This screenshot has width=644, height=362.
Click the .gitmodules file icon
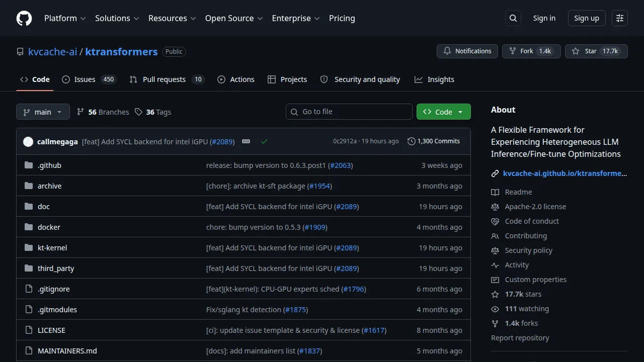[29, 310]
